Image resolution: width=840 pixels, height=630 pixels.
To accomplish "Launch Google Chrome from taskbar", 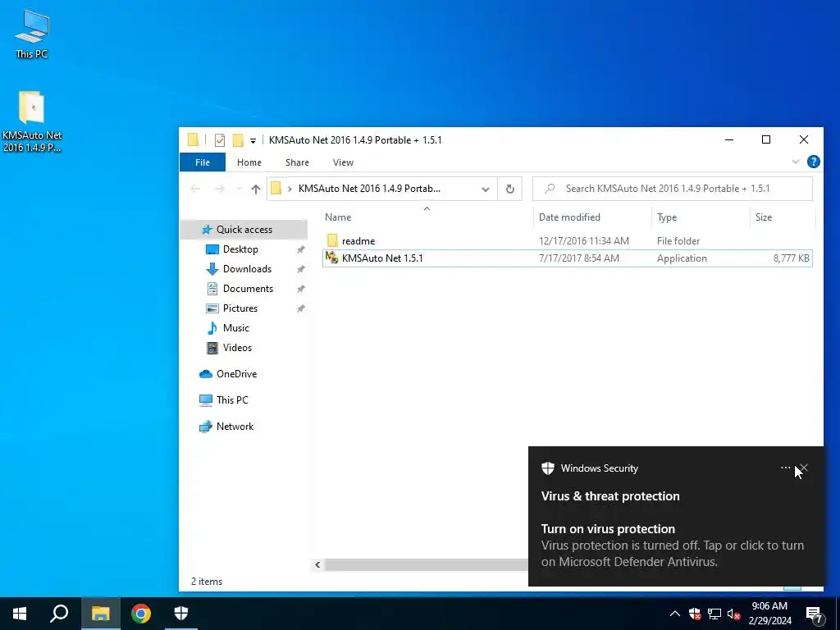I will coord(141,614).
